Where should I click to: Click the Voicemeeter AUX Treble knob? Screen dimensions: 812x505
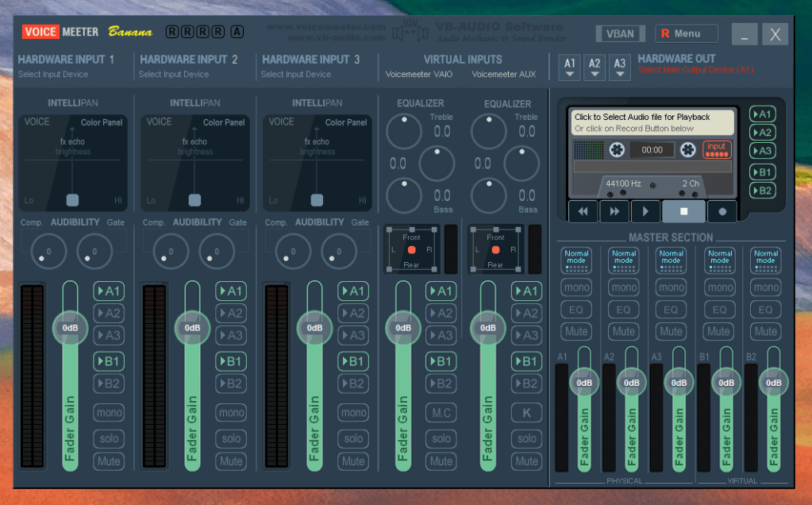pos(488,131)
